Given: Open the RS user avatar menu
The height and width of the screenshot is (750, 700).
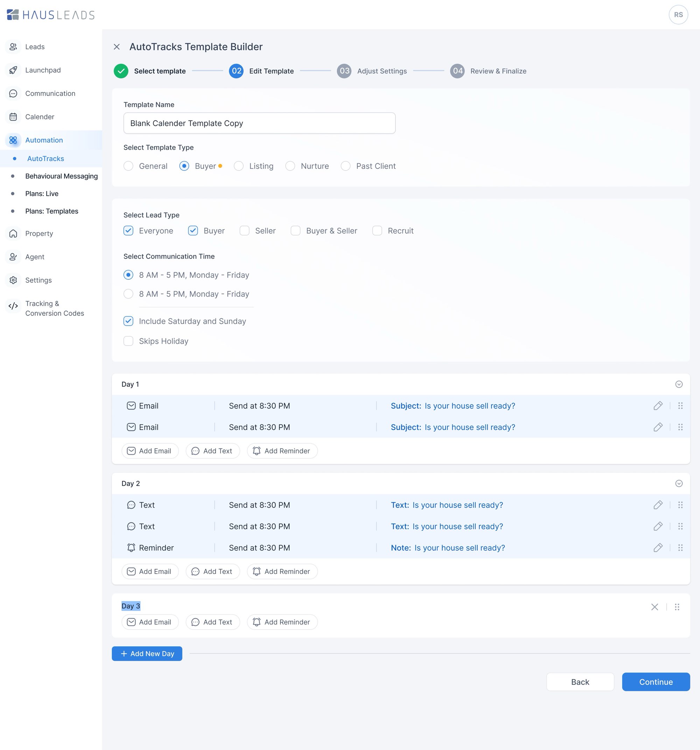Looking at the screenshot, I should [678, 15].
